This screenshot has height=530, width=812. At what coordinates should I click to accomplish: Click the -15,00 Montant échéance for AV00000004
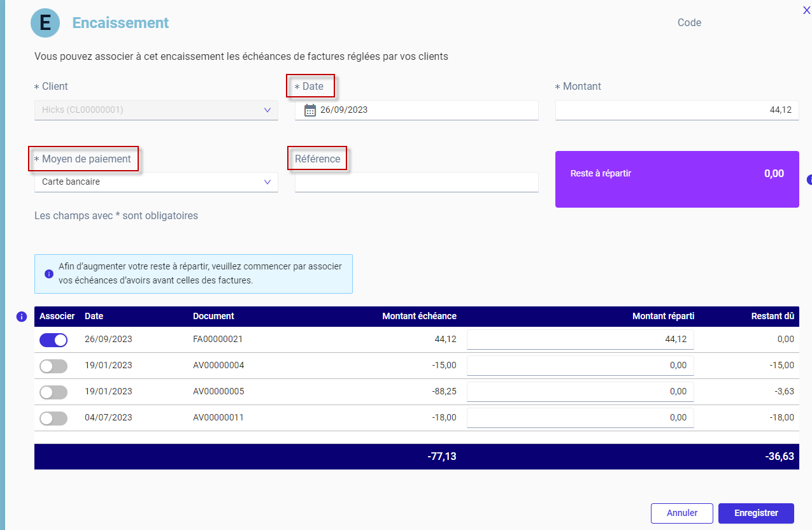click(443, 365)
